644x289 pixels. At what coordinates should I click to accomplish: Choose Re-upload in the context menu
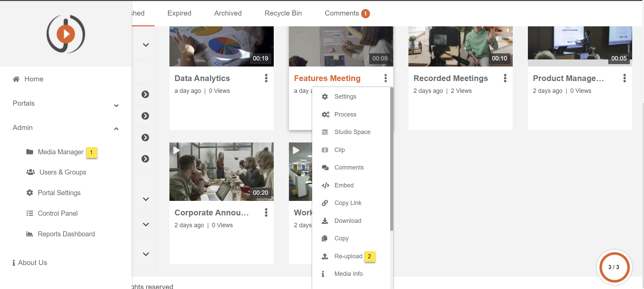pos(348,256)
